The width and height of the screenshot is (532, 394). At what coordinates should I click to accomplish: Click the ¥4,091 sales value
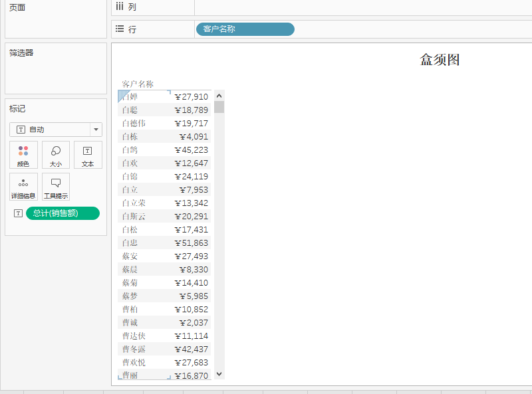(194, 137)
